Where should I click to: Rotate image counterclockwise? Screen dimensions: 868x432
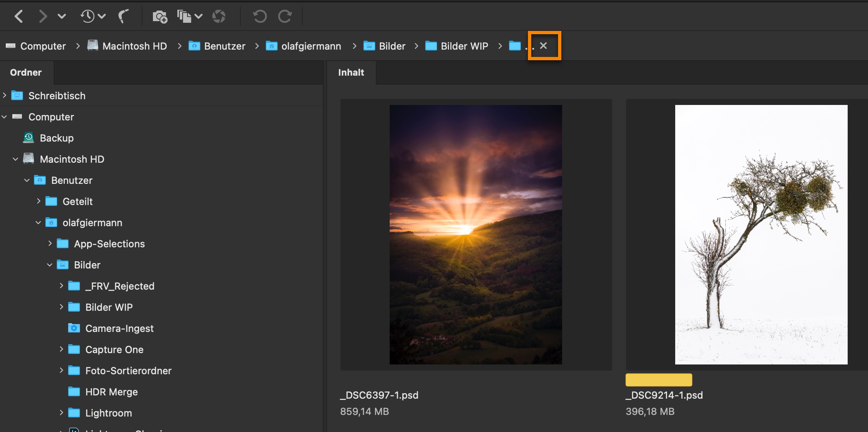click(x=260, y=17)
